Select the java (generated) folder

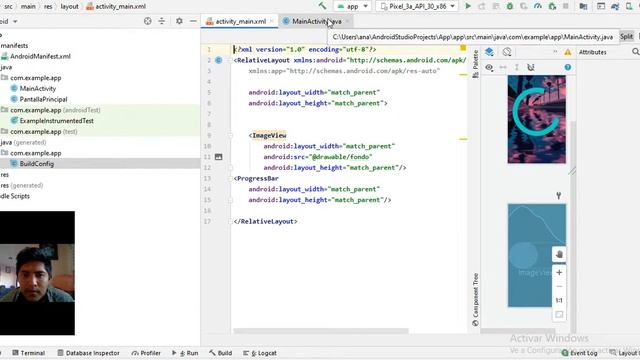(23, 142)
